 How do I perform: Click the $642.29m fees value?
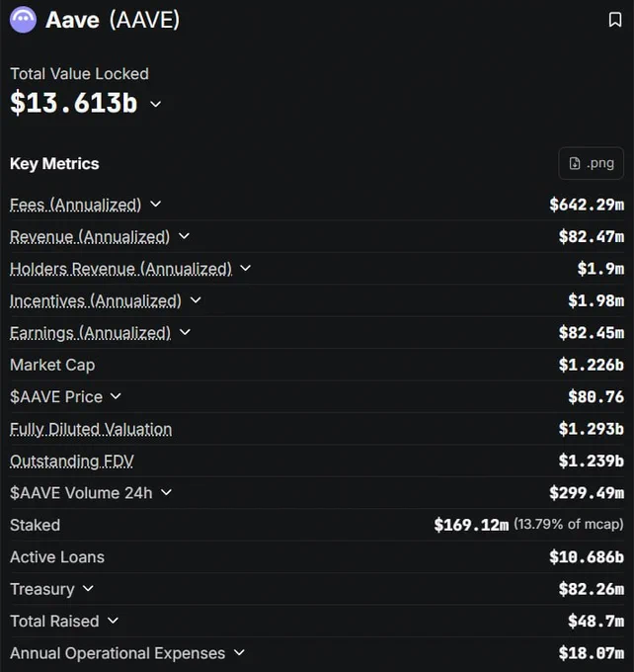587,205
